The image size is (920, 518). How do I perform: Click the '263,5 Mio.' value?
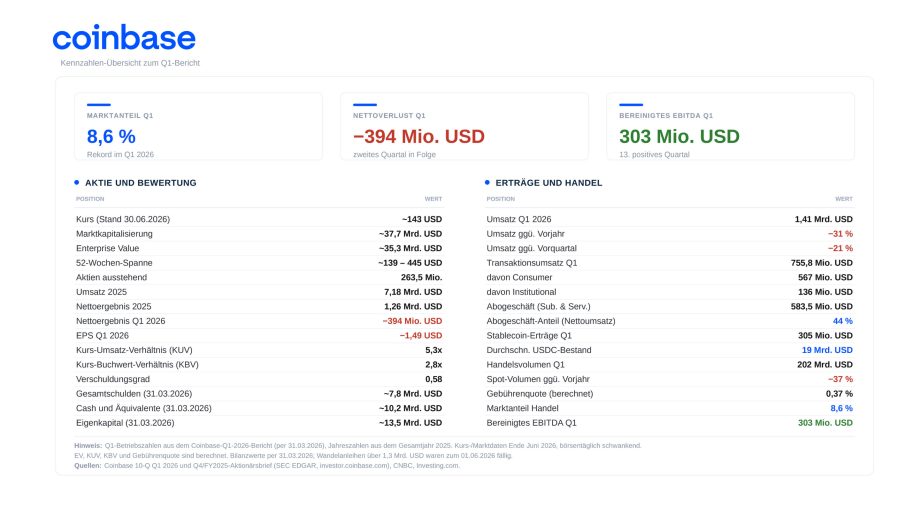coord(421,277)
